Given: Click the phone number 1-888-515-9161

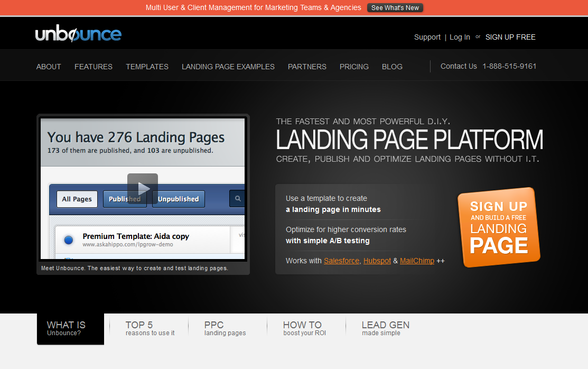Looking at the screenshot, I should pyautogui.click(x=509, y=66).
